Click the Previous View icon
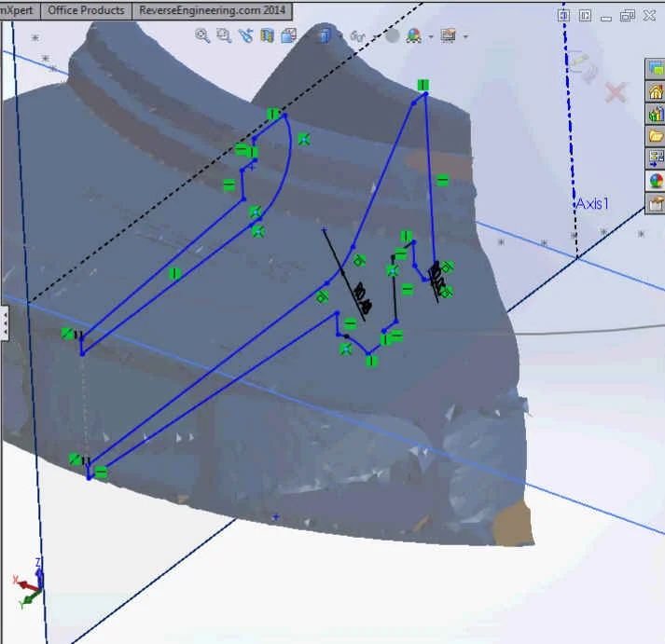The width and height of the screenshot is (665, 644). tap(245, 35)
